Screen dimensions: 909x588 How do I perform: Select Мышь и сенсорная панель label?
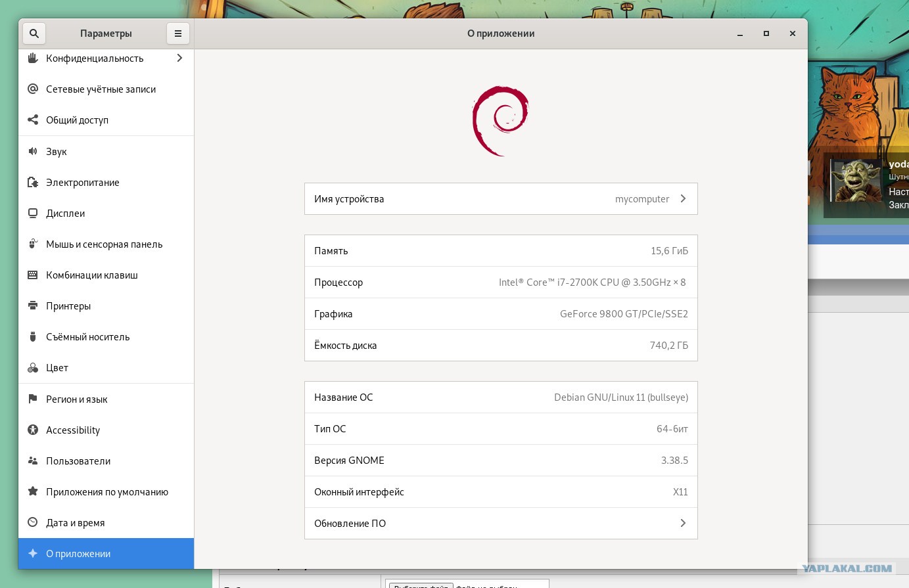point(104,244)
